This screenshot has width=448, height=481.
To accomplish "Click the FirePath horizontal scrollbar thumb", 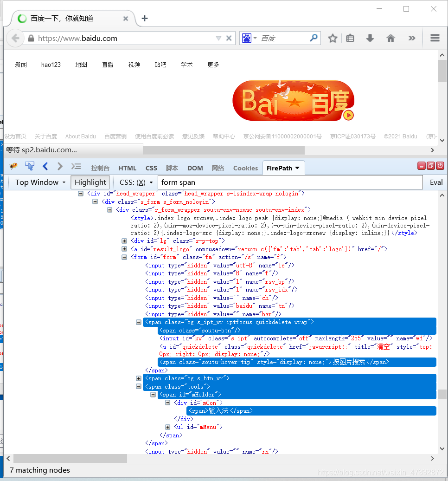I will [70, 458].
